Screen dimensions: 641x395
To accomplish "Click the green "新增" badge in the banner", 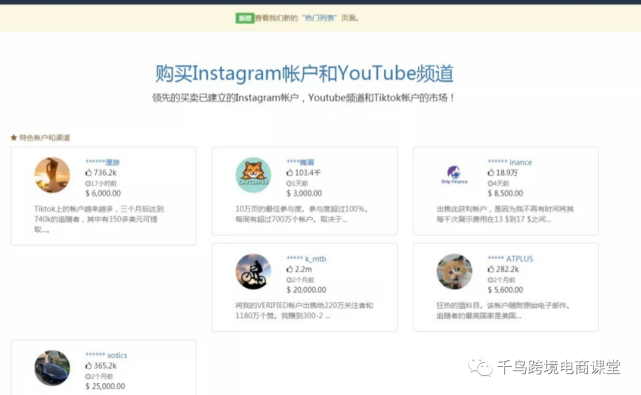I will click(x=244, y=18).
